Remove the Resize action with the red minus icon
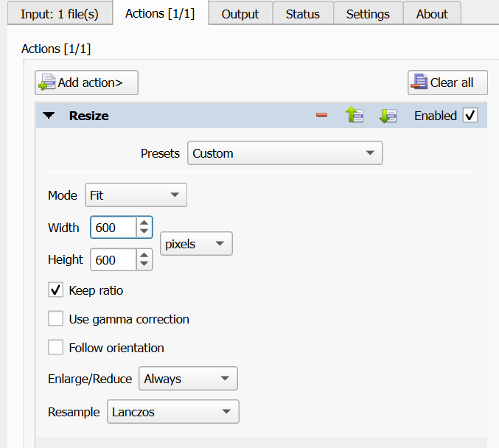The image size is (499, 448). tap(321, 116)
